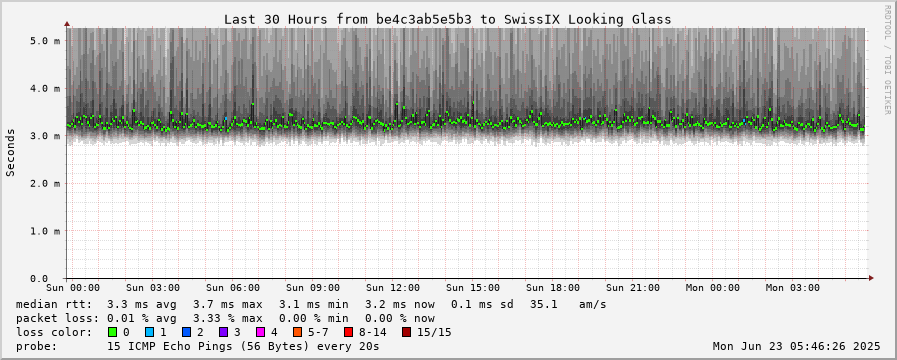Click the vertical Seconds axis label
Image resolution: width=897 pixels, height=360 pixels.
click(10, 152)
